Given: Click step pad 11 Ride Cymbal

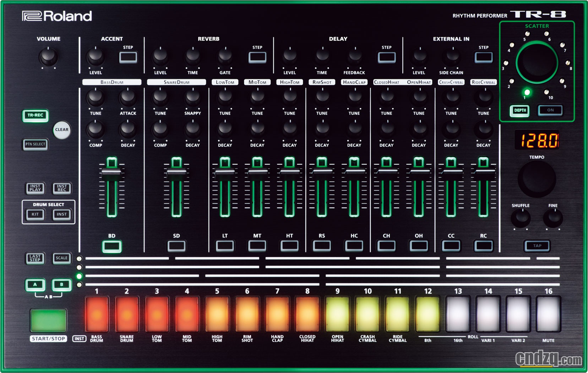Looking at the screenshot, I should [x=398, y=314].
